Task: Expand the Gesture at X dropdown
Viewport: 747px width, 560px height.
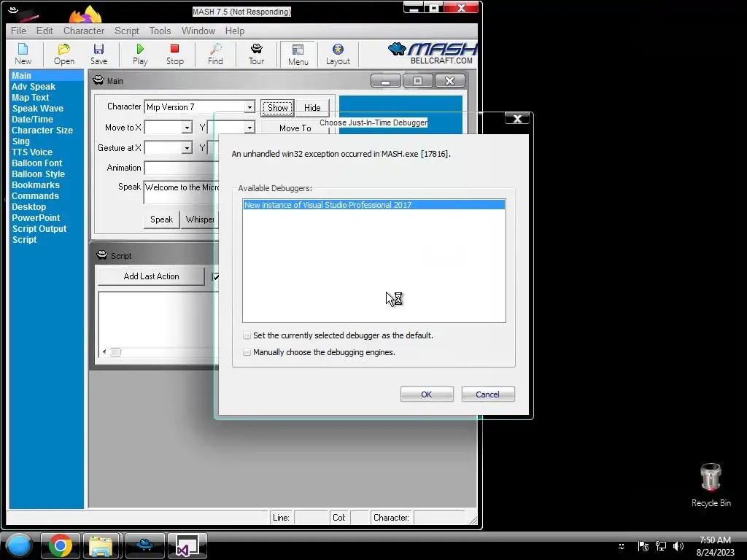Action: (x=187, y=148)
